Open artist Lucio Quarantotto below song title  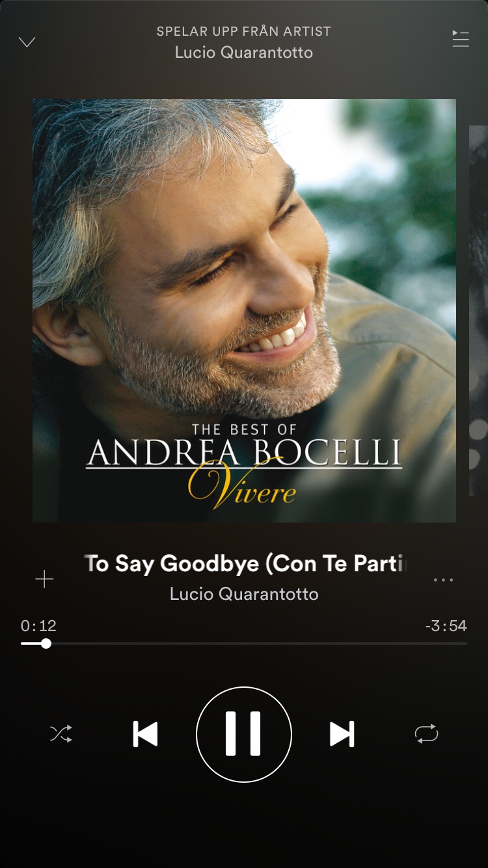click(244, 594)
